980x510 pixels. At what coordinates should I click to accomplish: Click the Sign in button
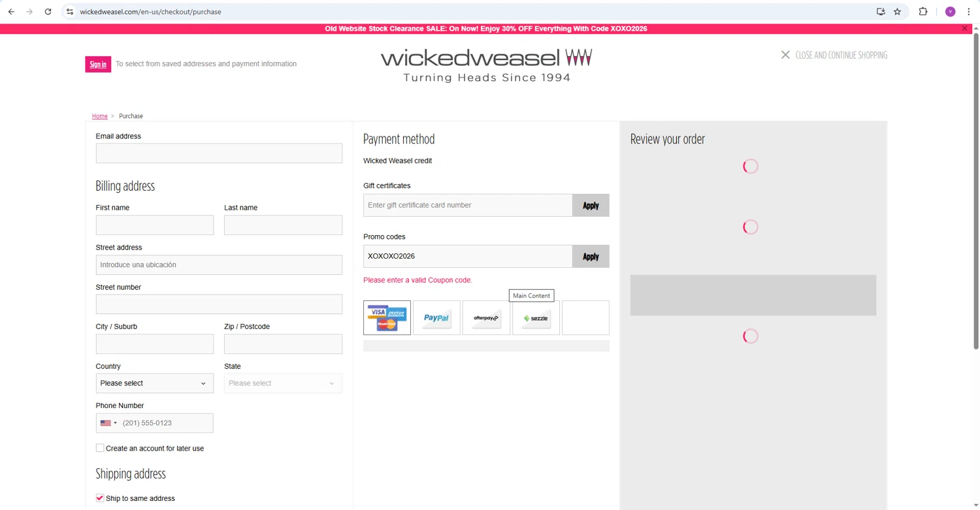(98, 64)
